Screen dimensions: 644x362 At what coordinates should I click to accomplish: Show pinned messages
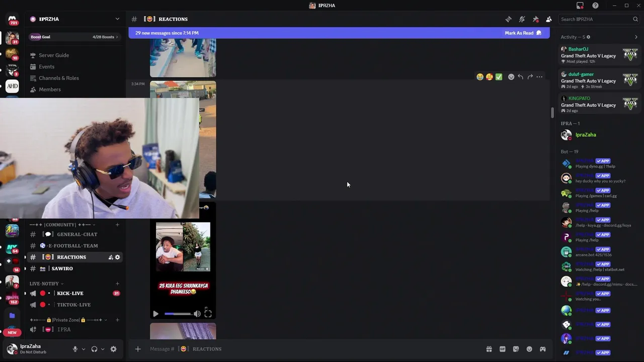(x=535, y=19)
